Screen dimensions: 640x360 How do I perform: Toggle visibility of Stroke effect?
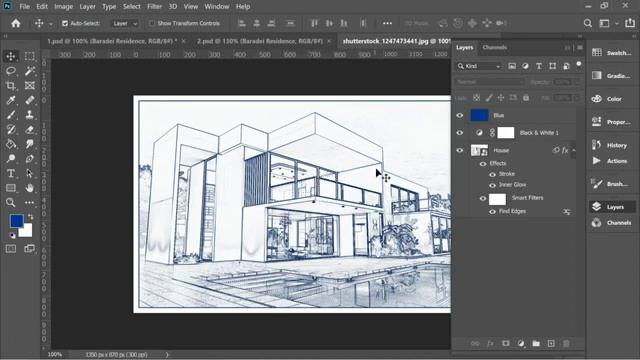click(x=493, y=174)
